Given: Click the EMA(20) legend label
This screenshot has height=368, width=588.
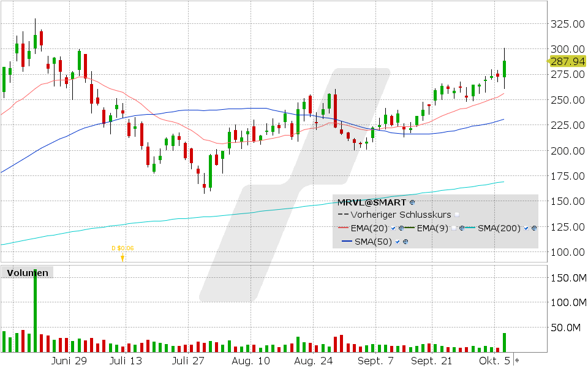Looking at the screenshot, I should pyautogui.click(x=369, y=228).
